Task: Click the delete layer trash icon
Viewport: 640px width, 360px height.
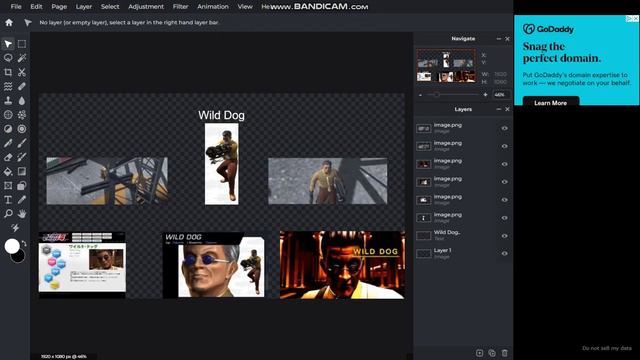Action: [504, 353]
